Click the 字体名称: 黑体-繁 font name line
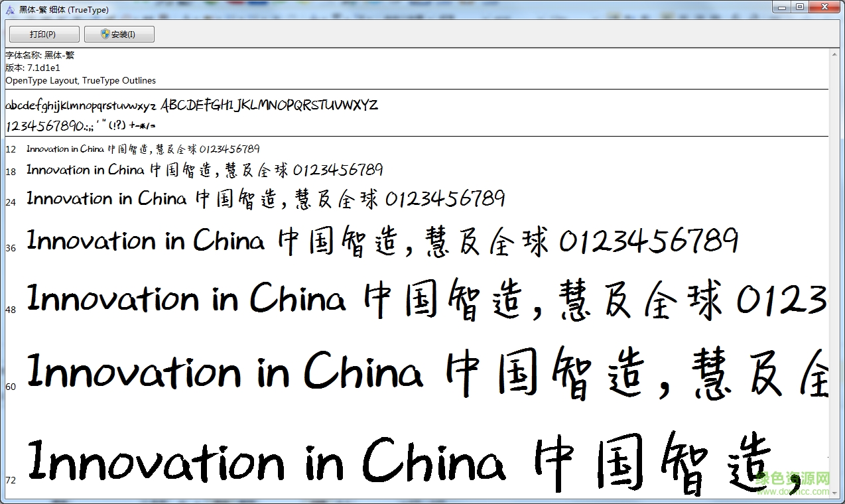The image size is (845, 504). pos(40,55)
